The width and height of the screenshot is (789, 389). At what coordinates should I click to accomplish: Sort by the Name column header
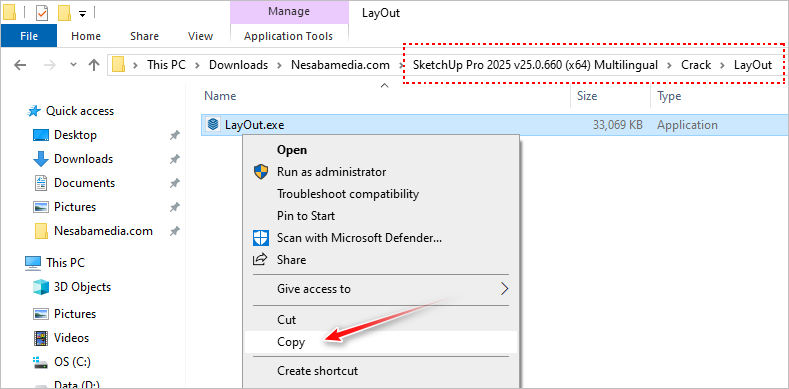pos(220,96)
